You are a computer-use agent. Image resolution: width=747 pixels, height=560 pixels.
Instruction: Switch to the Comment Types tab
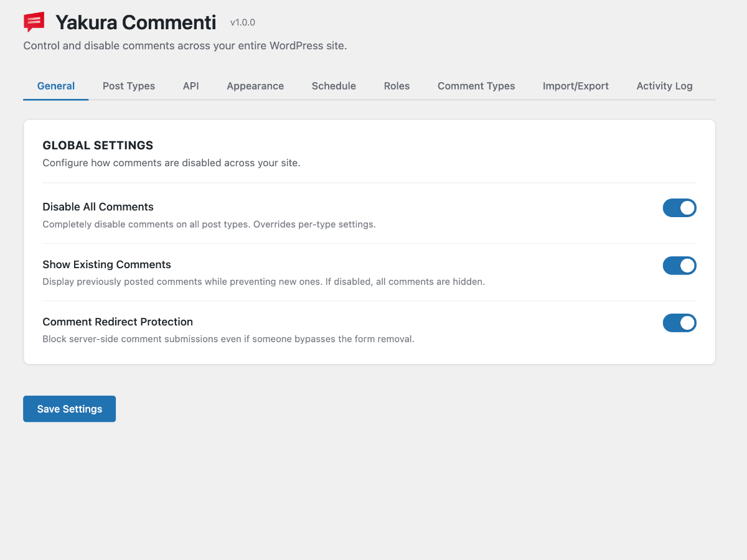(x=476, y=86)
